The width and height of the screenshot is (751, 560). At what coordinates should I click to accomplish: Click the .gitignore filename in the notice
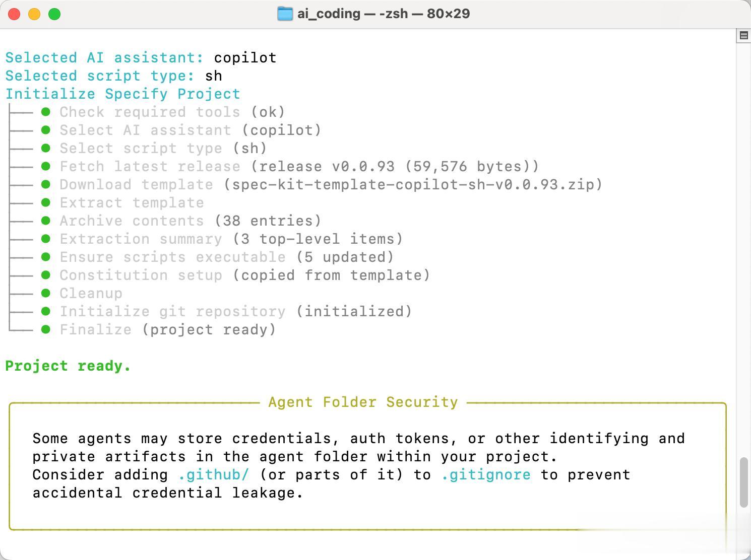coord(486,475)
